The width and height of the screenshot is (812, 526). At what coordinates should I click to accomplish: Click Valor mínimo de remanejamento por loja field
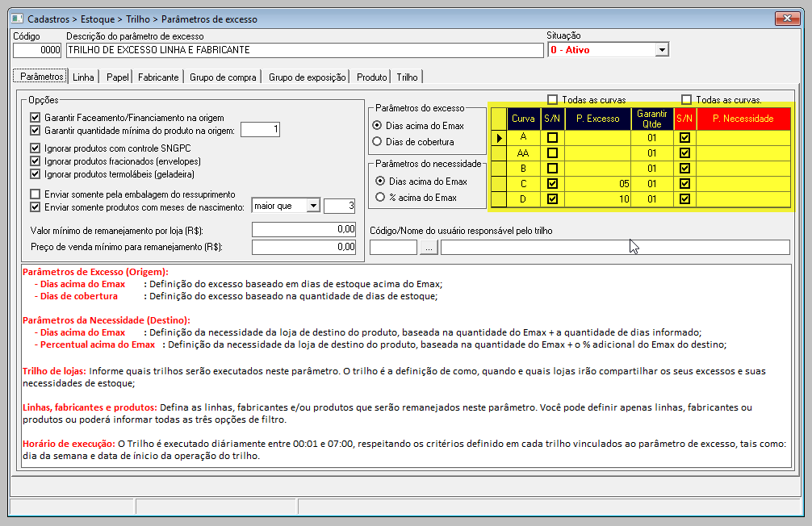click(304, 229)
